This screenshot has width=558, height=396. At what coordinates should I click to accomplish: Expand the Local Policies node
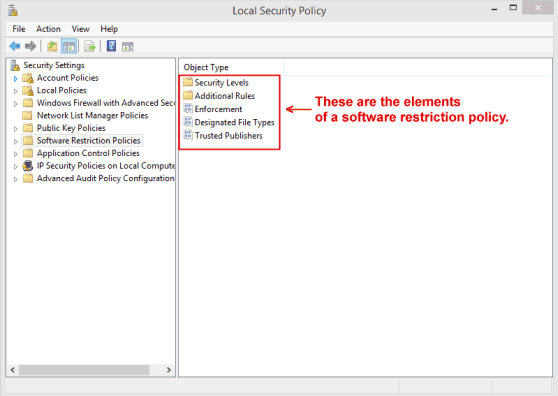15,91
